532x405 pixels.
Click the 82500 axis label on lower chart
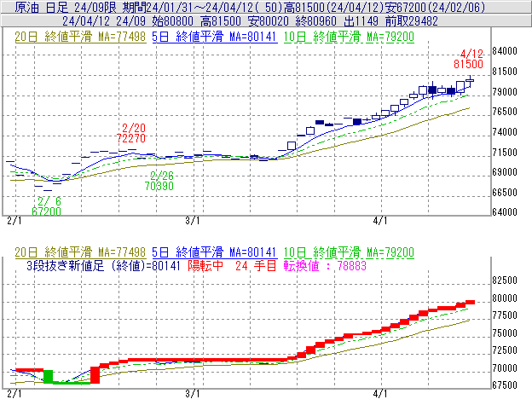coord(505,281)
